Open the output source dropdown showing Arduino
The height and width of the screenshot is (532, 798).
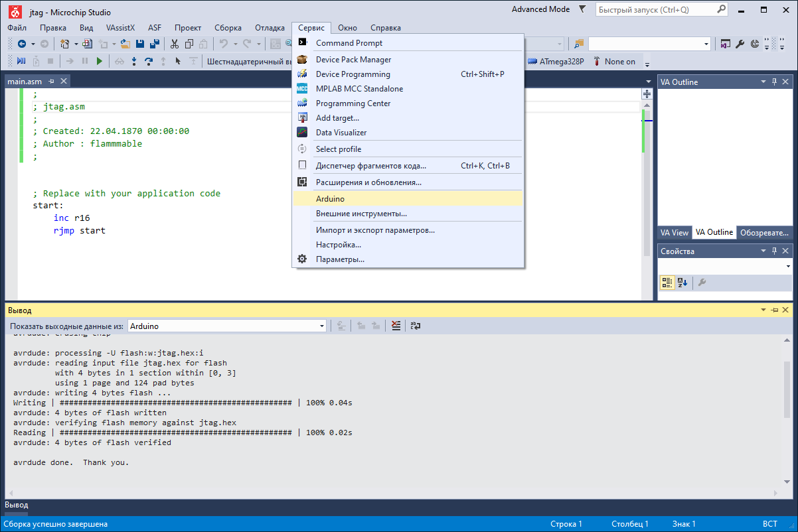322,326
